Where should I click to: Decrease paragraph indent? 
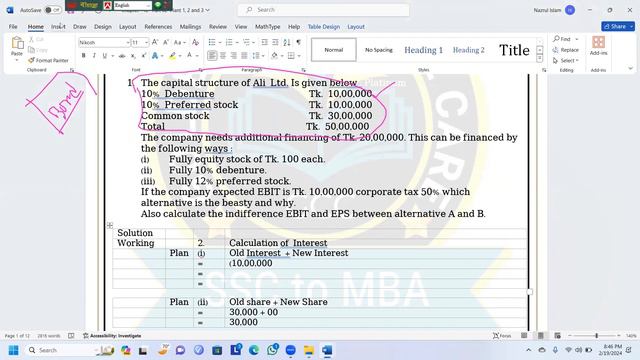pos(264,42)
